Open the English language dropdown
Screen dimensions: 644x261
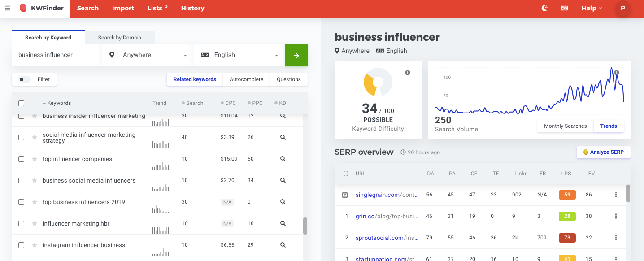[239, 55]
